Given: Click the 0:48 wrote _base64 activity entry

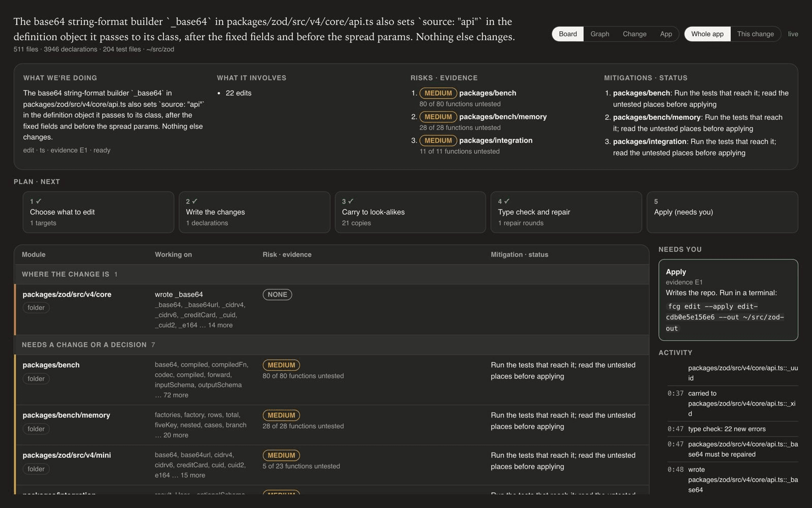Looking at the screenshot, I should tap(732, 480).
